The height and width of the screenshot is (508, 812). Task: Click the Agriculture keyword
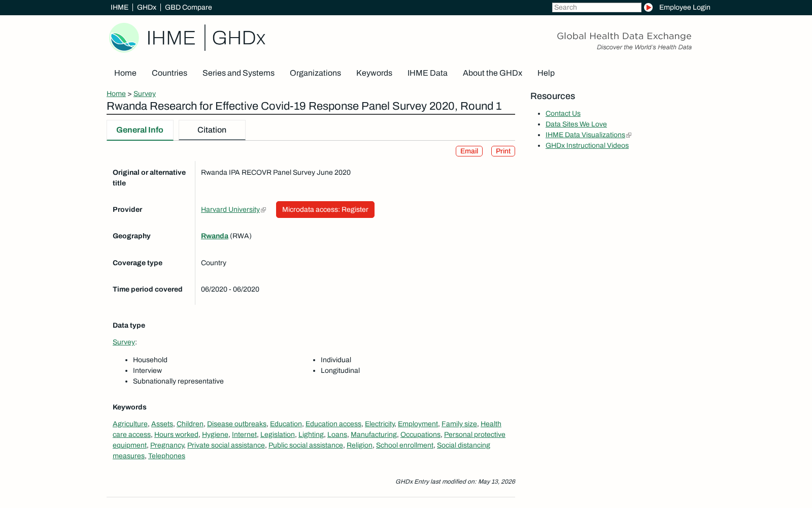[x=130, y=424]
